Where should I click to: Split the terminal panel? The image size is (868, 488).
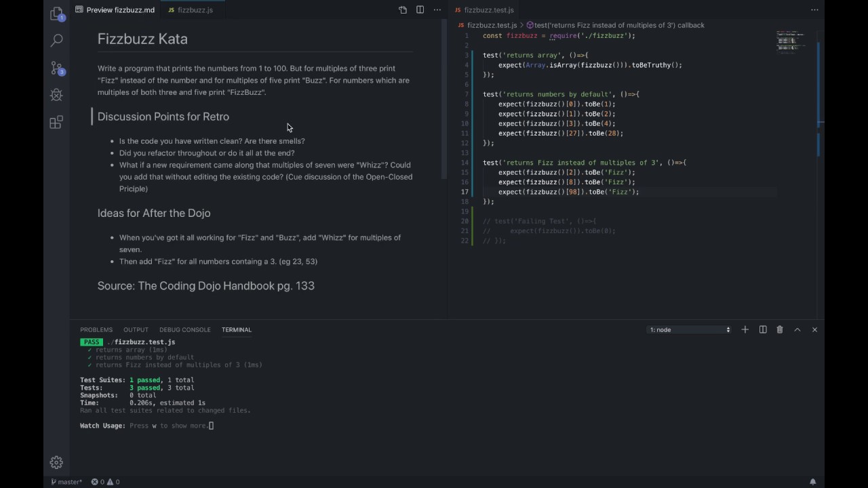(x=763, y=329)
